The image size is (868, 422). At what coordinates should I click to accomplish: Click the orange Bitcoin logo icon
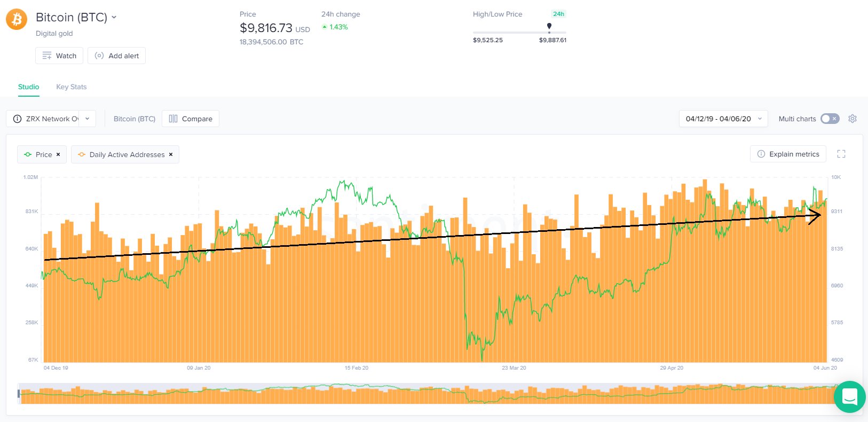17,19
